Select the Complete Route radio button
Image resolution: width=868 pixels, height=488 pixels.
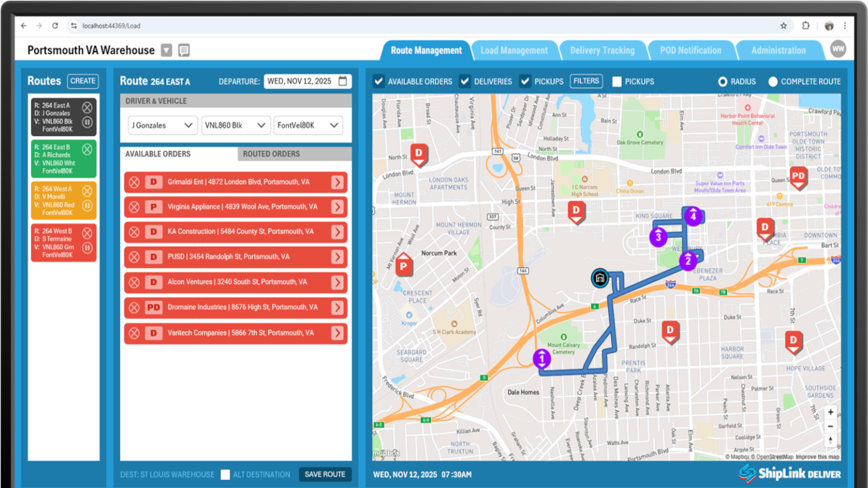772,81
